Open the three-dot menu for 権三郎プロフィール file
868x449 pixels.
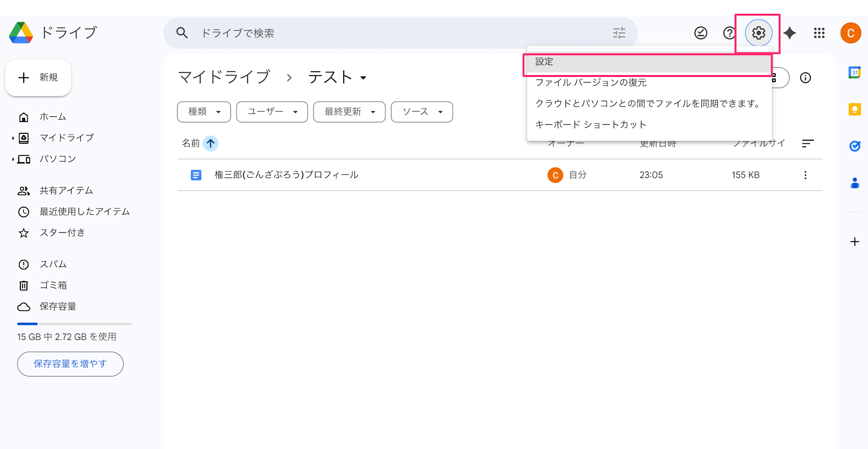[x=805, y=175]
